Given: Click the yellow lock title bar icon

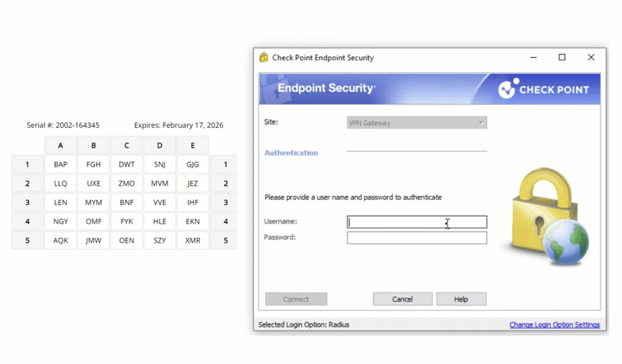Looking at the screenshot, I should click(x=263, y=57).
